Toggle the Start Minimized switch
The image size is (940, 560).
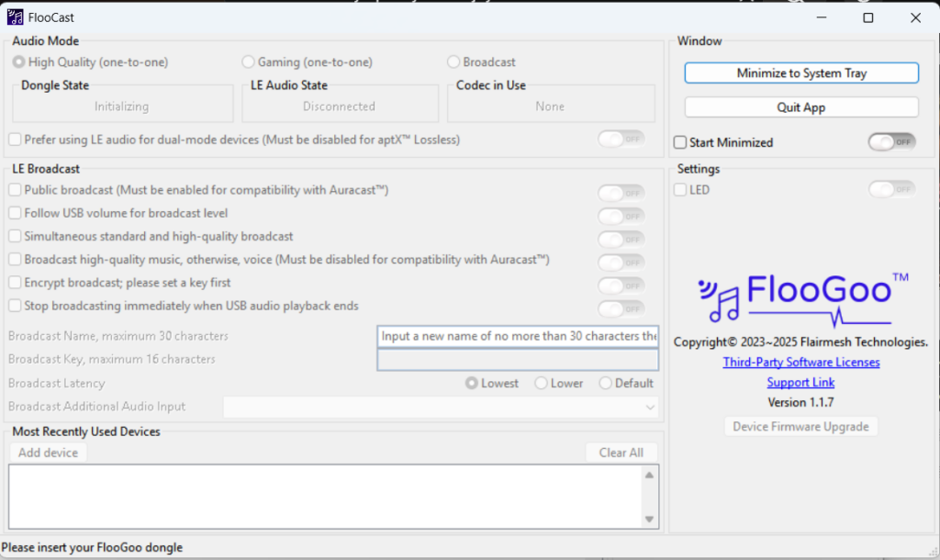click(892, 142)
